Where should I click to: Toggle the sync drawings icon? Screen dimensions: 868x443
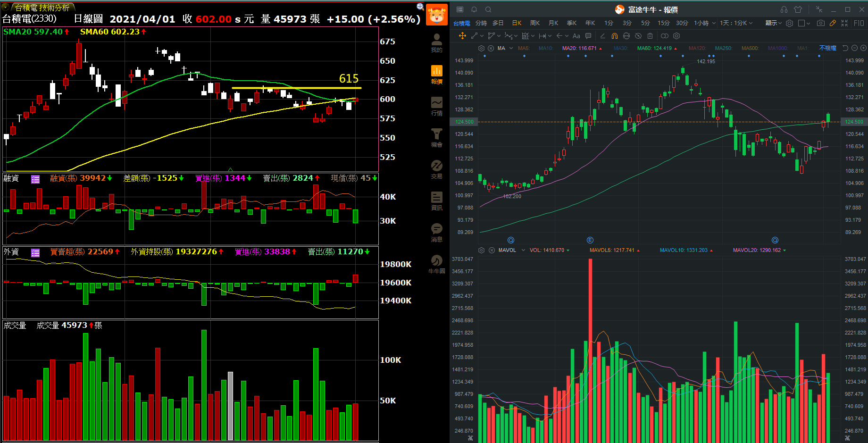click(626, 36)
